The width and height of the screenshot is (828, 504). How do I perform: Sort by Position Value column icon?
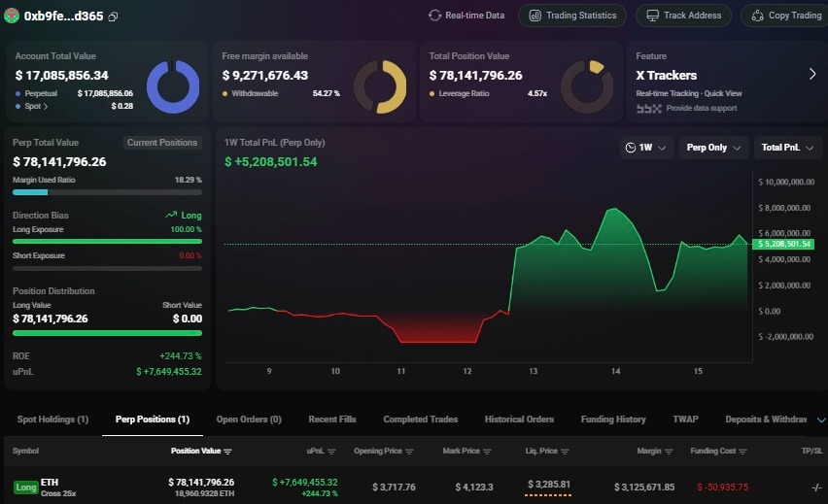pyautogui.click(x=228, y=452)
